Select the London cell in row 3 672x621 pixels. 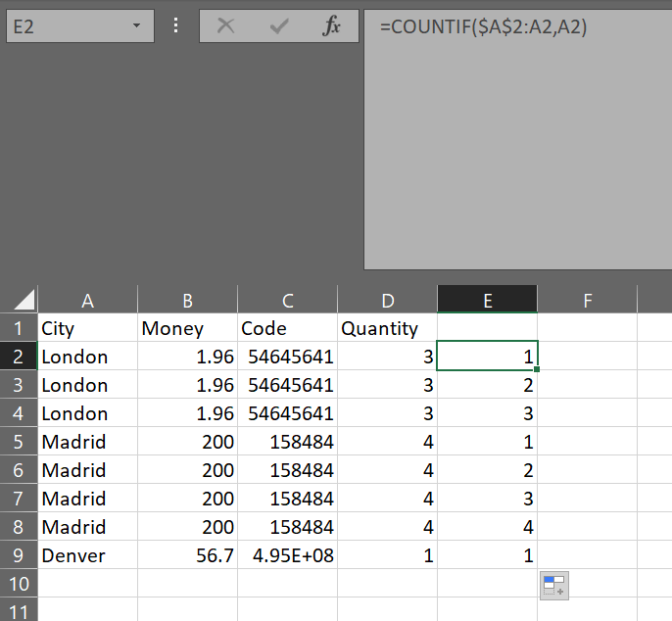(88, 384)
